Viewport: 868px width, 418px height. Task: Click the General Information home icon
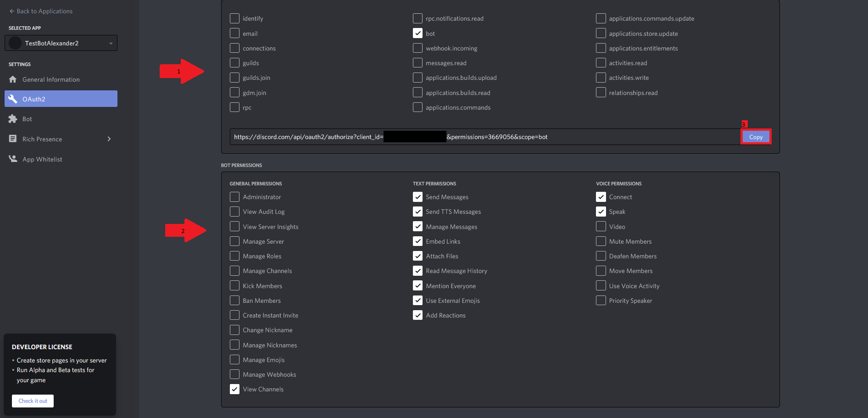coord(13,79)
